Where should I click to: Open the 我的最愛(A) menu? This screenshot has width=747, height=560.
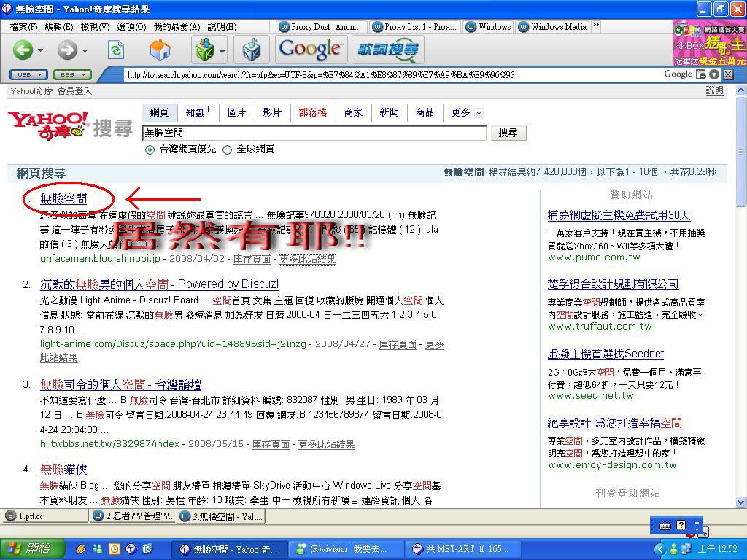[177, 27]
